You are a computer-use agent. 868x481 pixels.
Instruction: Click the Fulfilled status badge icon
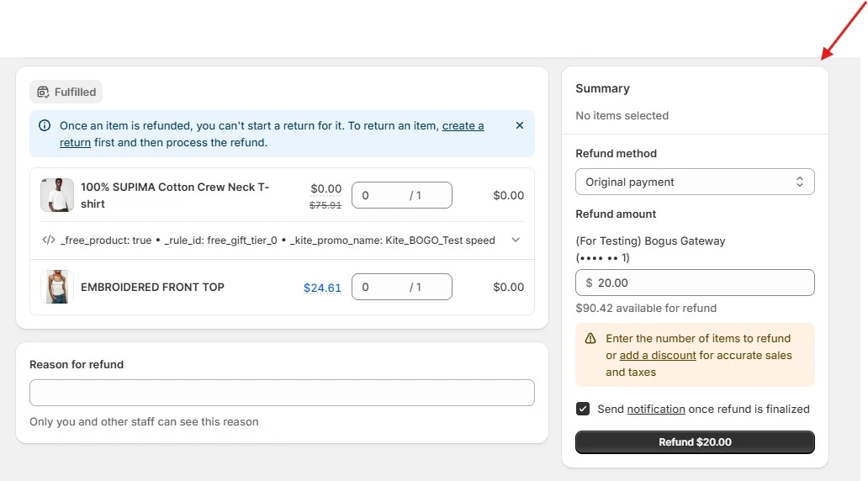43,92
